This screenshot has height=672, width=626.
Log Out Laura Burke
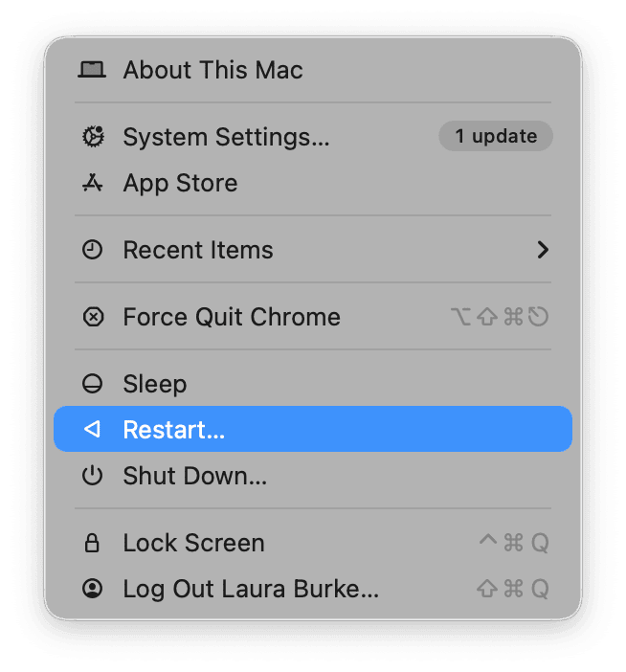[251, 589]
